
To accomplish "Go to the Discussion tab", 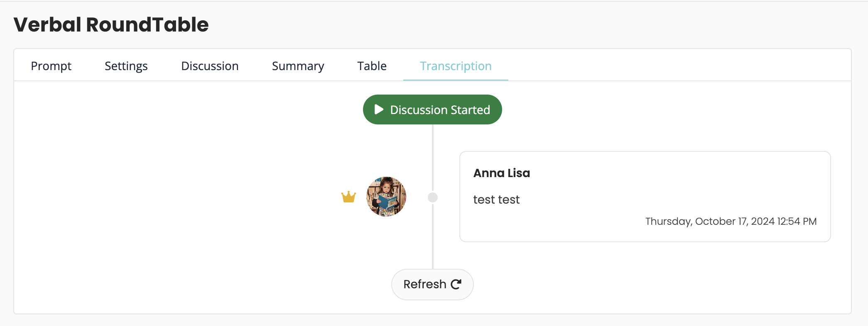I will point(210,66).
